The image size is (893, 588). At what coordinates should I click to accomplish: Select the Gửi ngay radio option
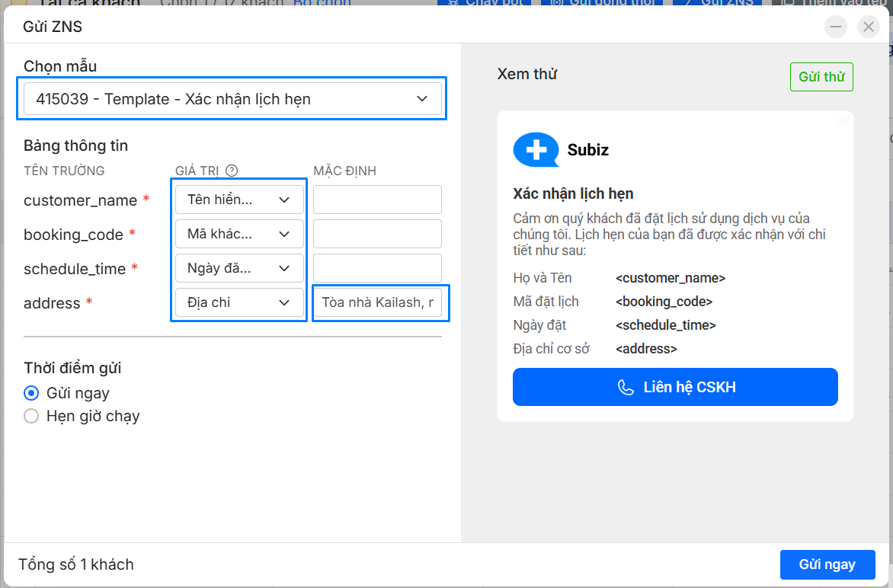pyautogui.click(x=31, y=393)
